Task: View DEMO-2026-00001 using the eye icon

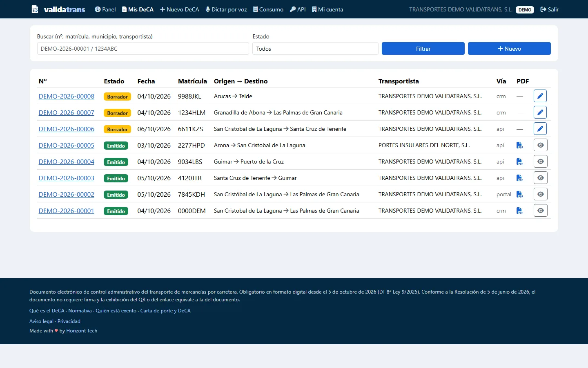Action: (x=541, y=211)
